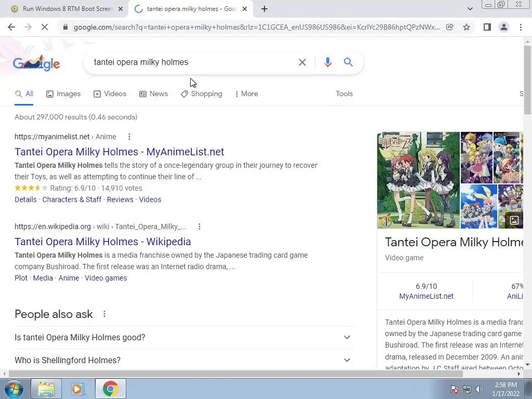Expand Who is Shellingford Holmes?
Screen dimensions: 532x399
[184, 360]
